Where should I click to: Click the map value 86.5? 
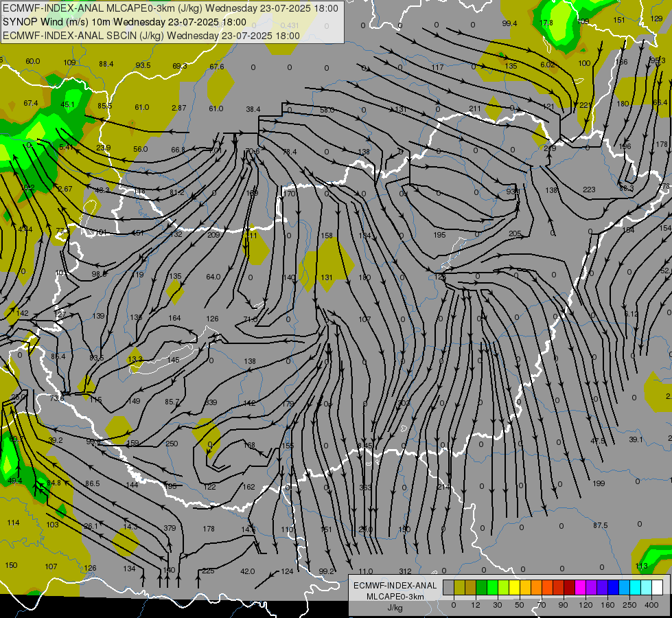pyautogui.click(x=92, y=483)
